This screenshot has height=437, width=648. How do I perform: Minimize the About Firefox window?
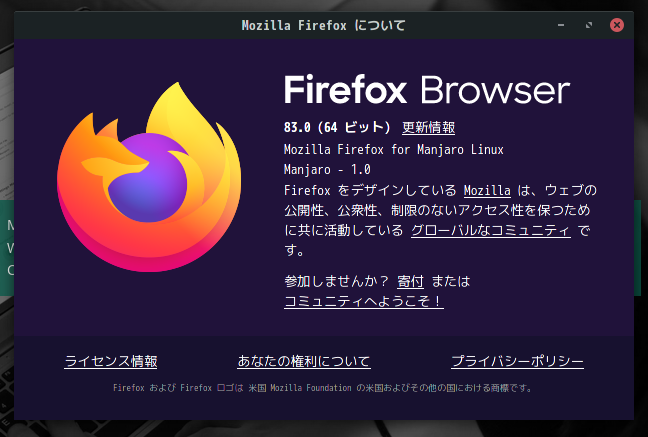click(x=561, y=25)
